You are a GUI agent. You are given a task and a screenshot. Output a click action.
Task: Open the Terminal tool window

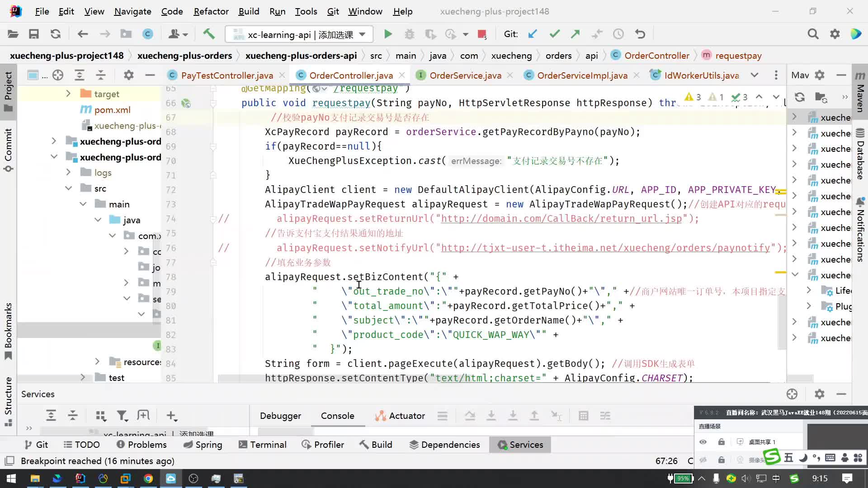(x=263, y=445)
